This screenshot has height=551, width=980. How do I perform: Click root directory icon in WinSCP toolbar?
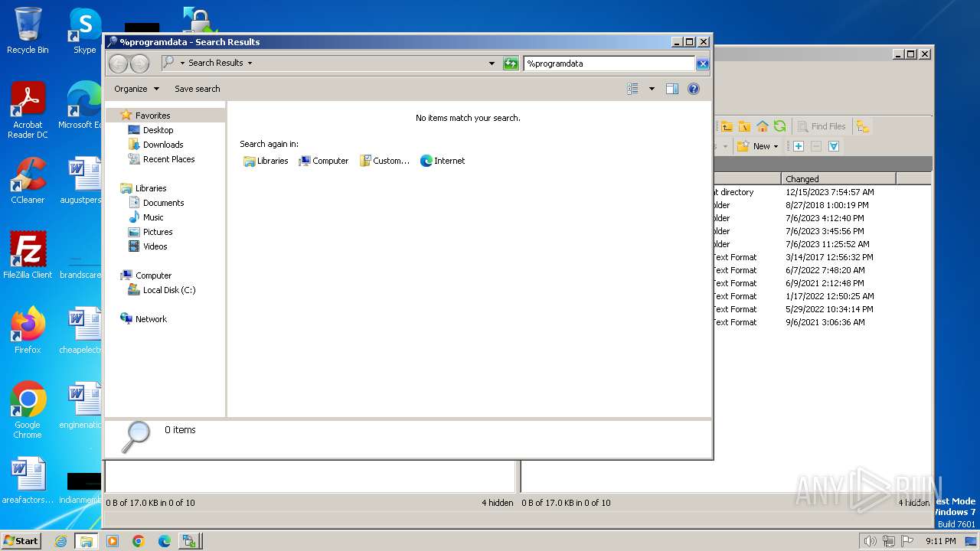tap(744, 126)
